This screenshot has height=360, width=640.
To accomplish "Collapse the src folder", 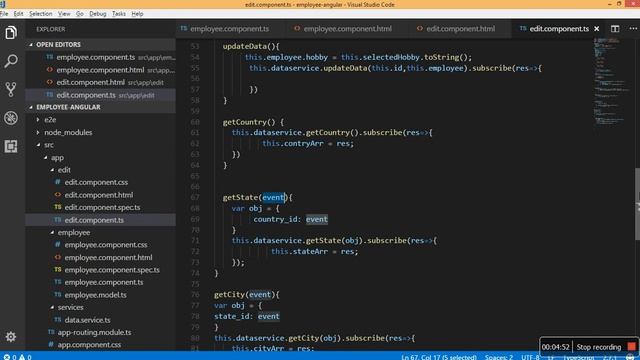I will [x=38, y=144].
